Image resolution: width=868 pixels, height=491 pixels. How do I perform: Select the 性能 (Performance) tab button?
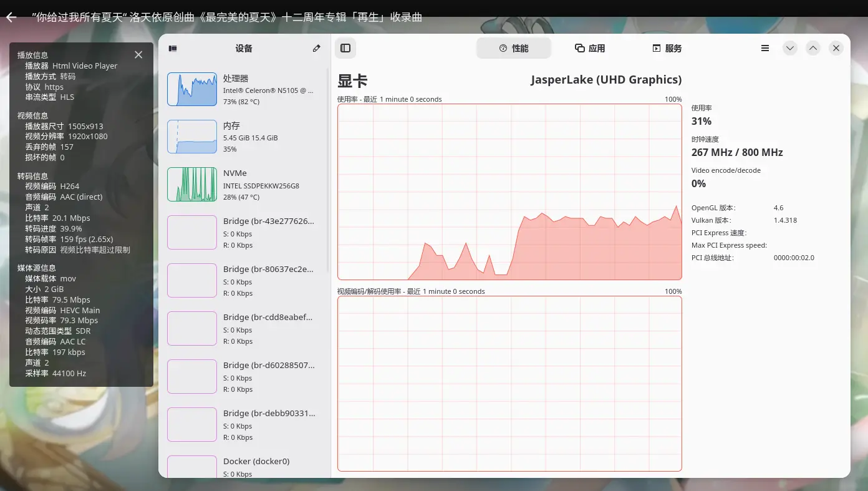point(514,47)
